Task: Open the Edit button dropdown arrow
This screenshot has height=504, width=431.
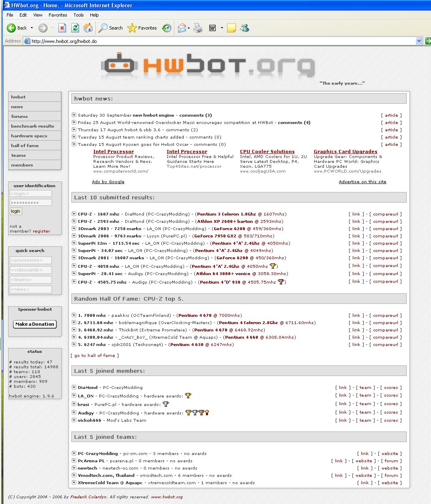Action: [x=222, y=28]
